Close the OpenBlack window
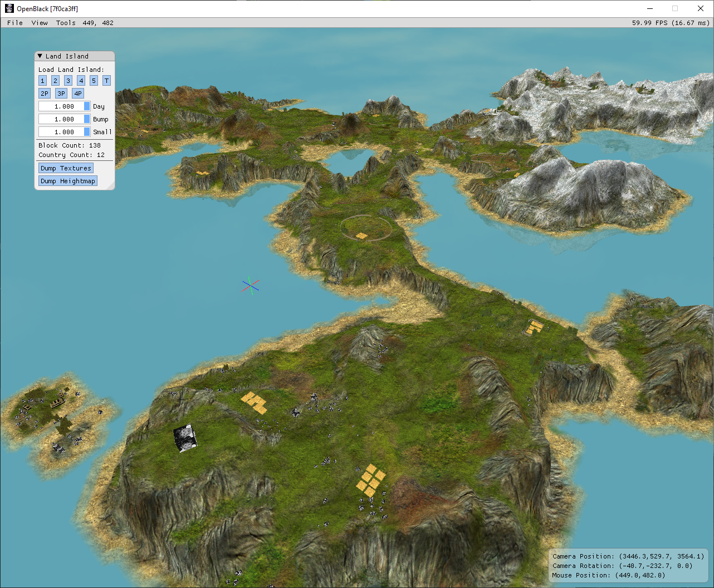This screenshot has width=714, height=588. pos(701,8)
